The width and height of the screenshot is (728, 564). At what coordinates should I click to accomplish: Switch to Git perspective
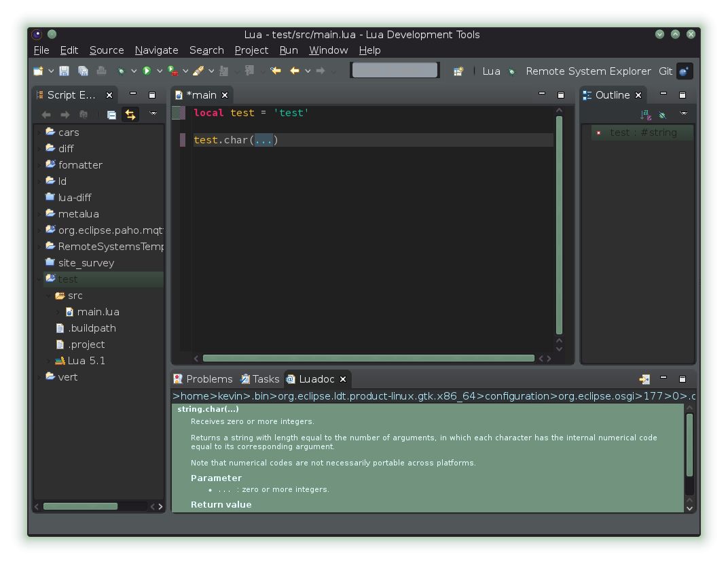pos(666,71)
